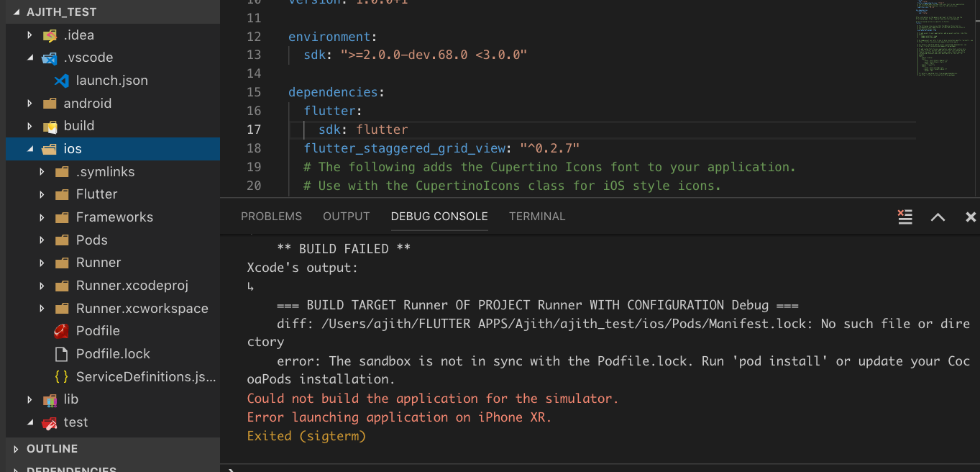
Task: Click the test folder icon
Action: 50,422
